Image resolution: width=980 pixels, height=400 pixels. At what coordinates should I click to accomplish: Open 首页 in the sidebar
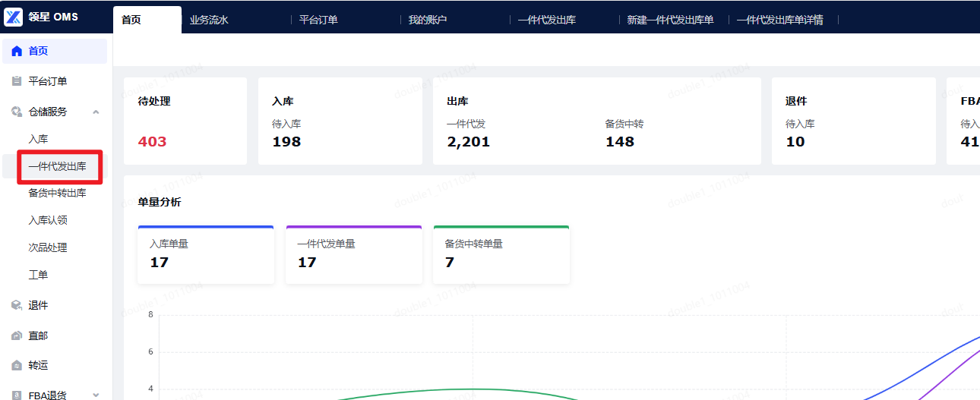[x=55, y=52]
